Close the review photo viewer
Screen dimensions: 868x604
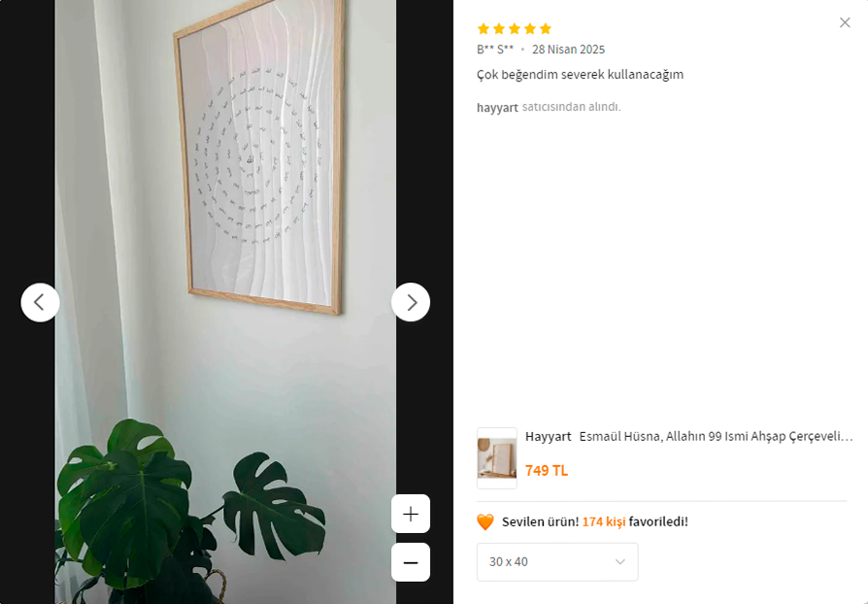[844, 22]
